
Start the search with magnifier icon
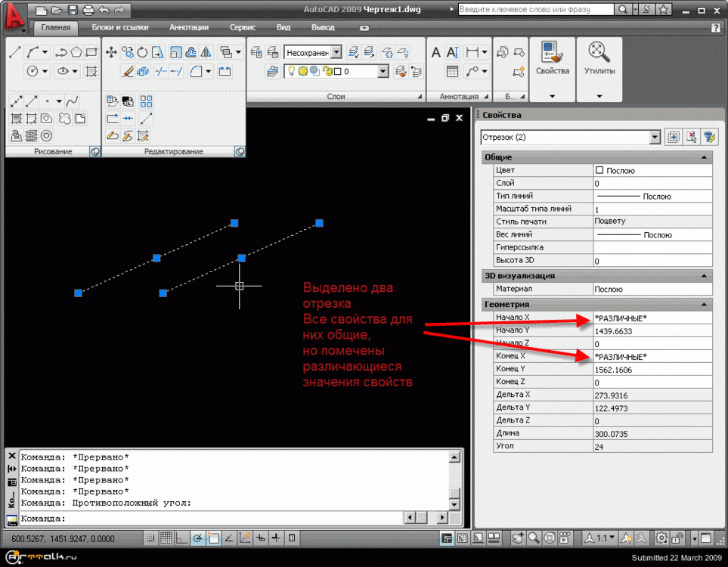tap(623, 9)
